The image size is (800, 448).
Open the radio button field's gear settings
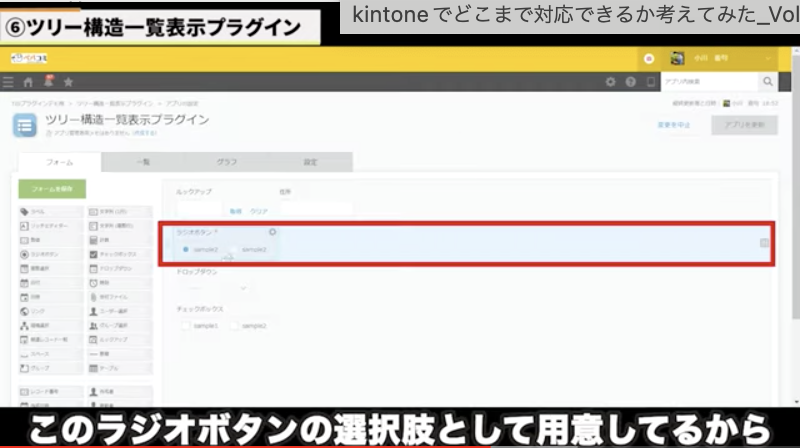pos(273,232)
